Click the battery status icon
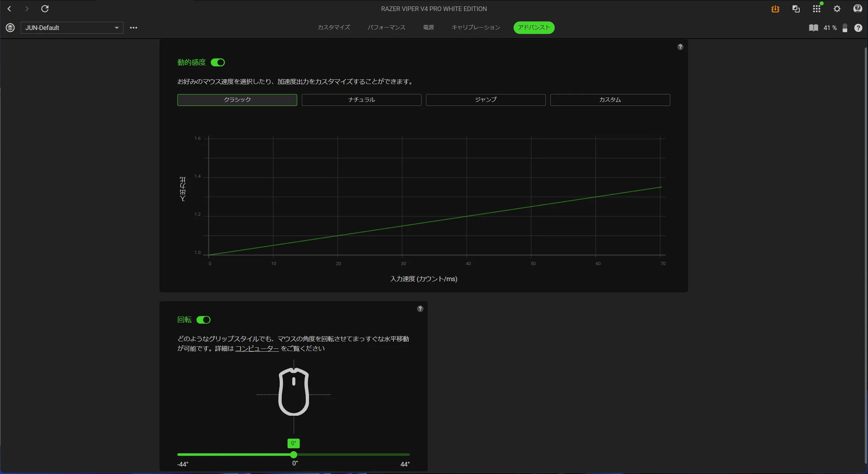 pyautogui.click(x=845, y=28)
